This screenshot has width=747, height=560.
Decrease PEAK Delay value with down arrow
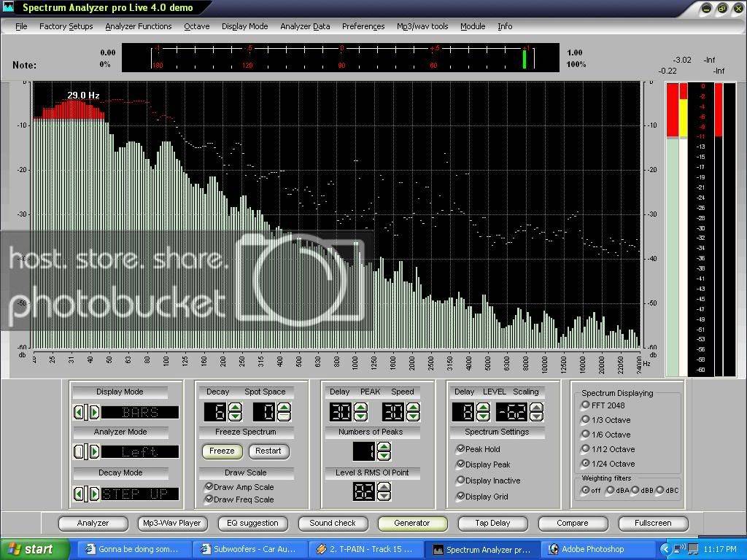360,416
